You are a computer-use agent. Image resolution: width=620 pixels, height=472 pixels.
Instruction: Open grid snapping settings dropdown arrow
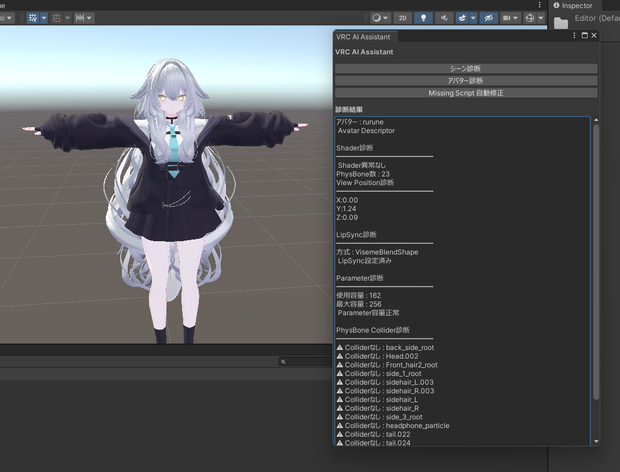67,18
